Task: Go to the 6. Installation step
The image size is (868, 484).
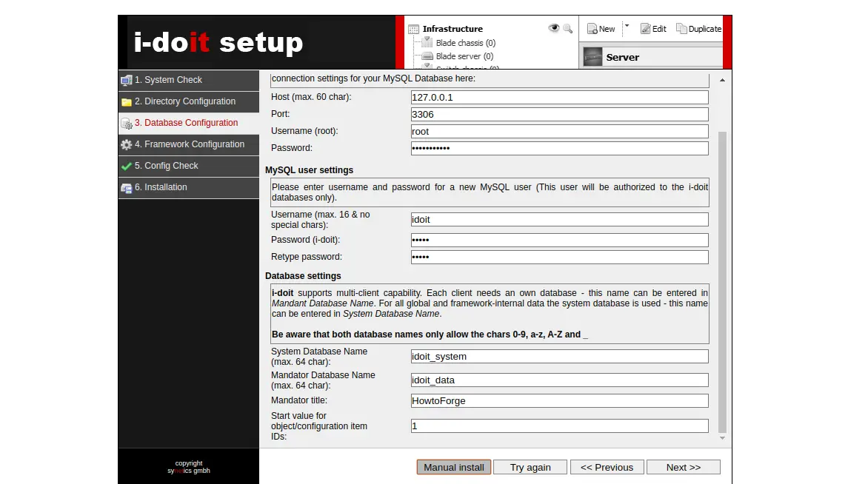Action: [161, 187]
